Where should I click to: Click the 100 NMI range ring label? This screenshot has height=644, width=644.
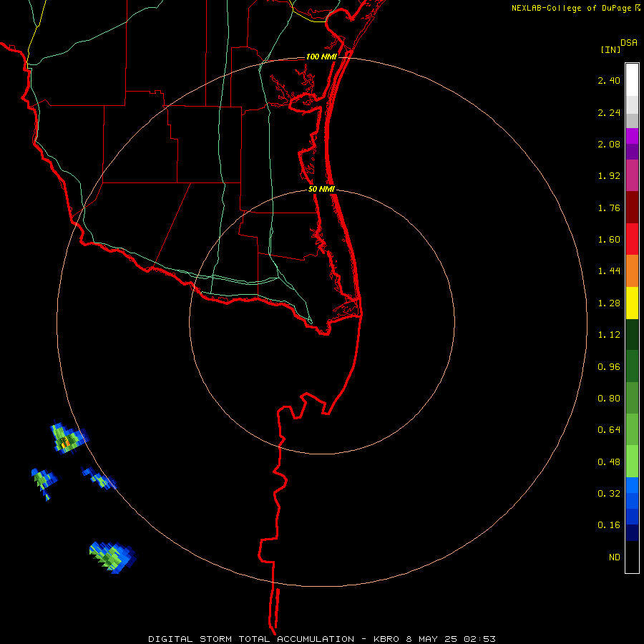(x=321, y=57)
